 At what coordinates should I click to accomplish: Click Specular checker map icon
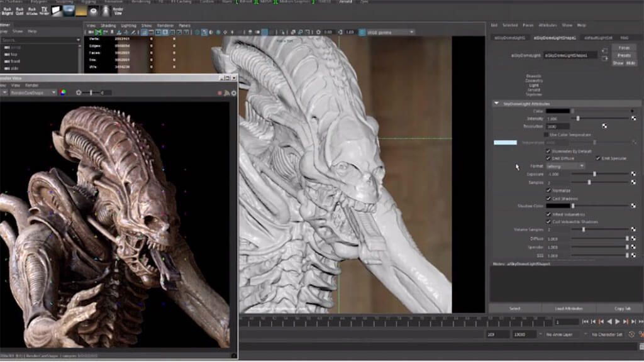[x=633, y=247]
